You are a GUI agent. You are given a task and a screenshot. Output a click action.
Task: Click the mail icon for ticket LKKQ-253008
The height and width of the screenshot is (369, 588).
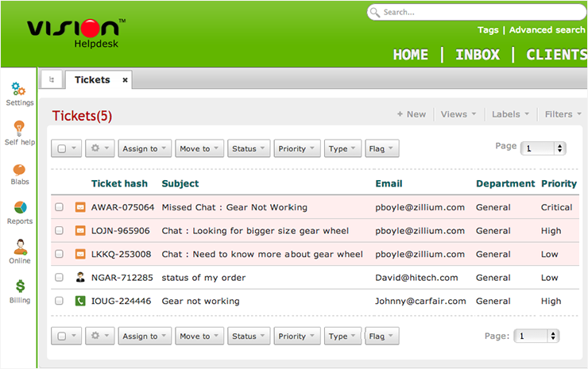80,254
